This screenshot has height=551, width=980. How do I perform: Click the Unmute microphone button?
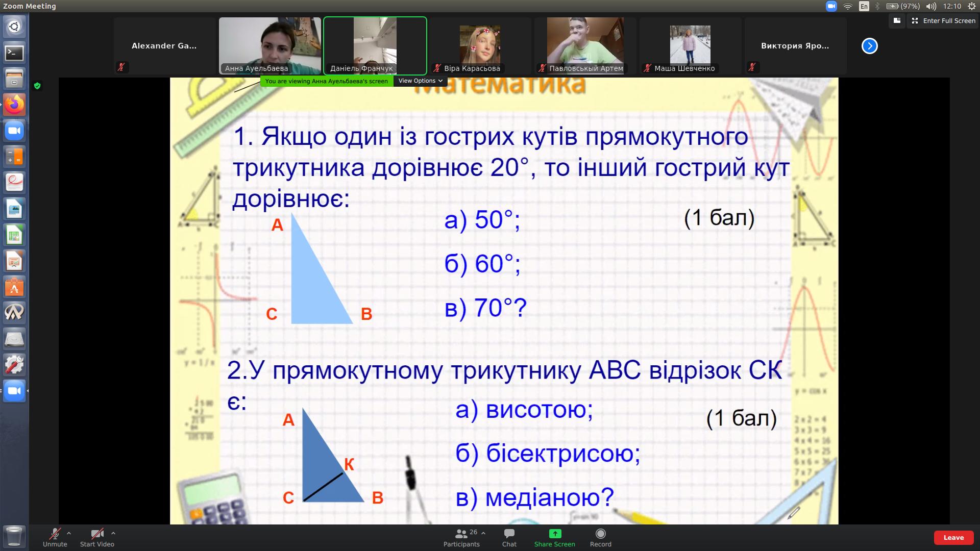[55, 537]
